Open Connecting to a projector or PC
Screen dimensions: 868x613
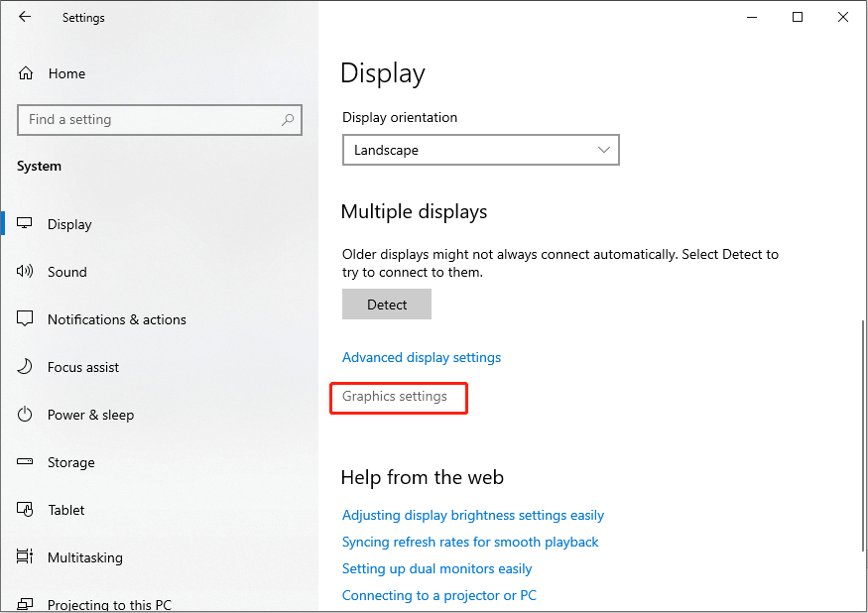439,595
